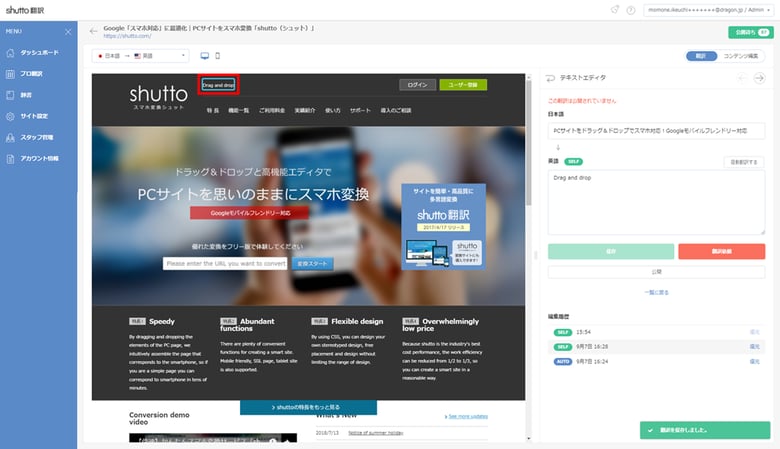Open the https://shutto.com/ link under the title
The height and width of the screenshot is (449, 780).
(127, 36)
